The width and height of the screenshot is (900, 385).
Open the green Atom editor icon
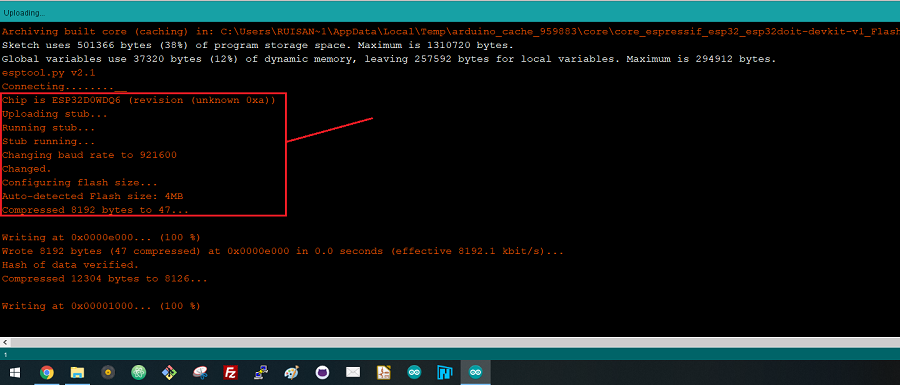(138, 373)
